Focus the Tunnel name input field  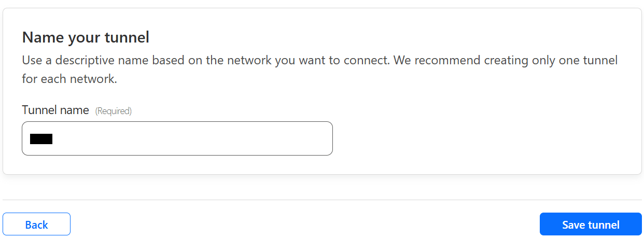[x=177, y=138]
